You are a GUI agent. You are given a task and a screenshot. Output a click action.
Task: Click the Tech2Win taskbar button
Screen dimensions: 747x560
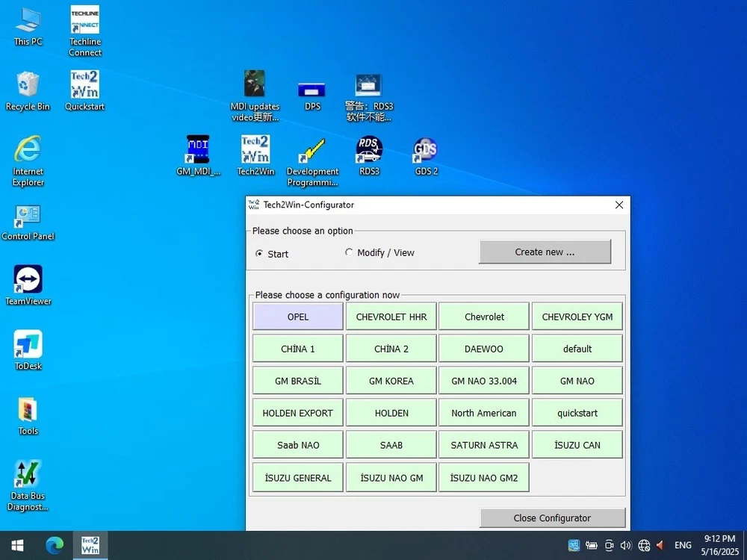click(90, 545)
